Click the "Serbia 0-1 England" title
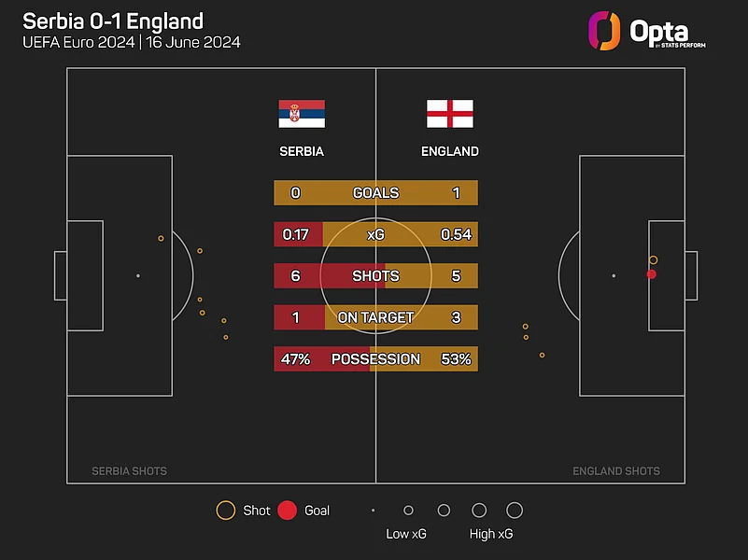 pyautogui.click(x=113, y=21)
